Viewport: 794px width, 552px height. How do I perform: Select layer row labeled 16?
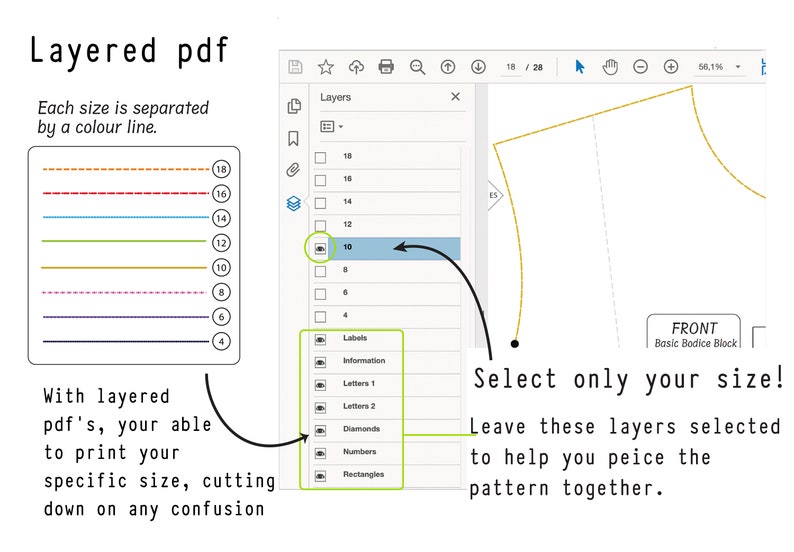pyautogui.click(x=386, y=180)
